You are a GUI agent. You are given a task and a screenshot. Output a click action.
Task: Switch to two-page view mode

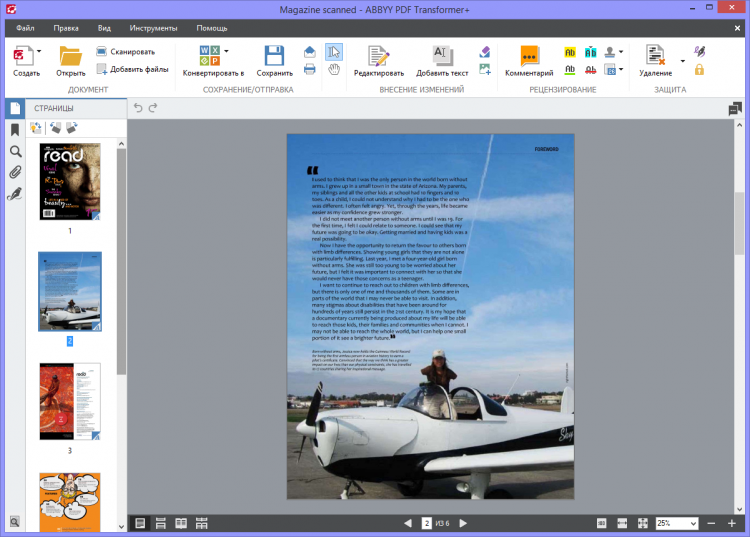(x=181, y=523)
